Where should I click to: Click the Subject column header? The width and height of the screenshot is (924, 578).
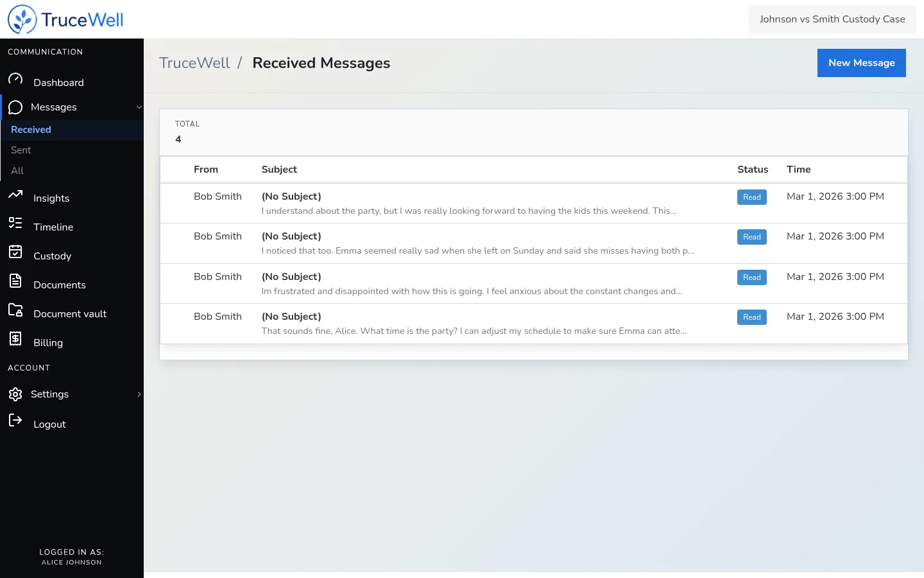click(x=279, y=170)
